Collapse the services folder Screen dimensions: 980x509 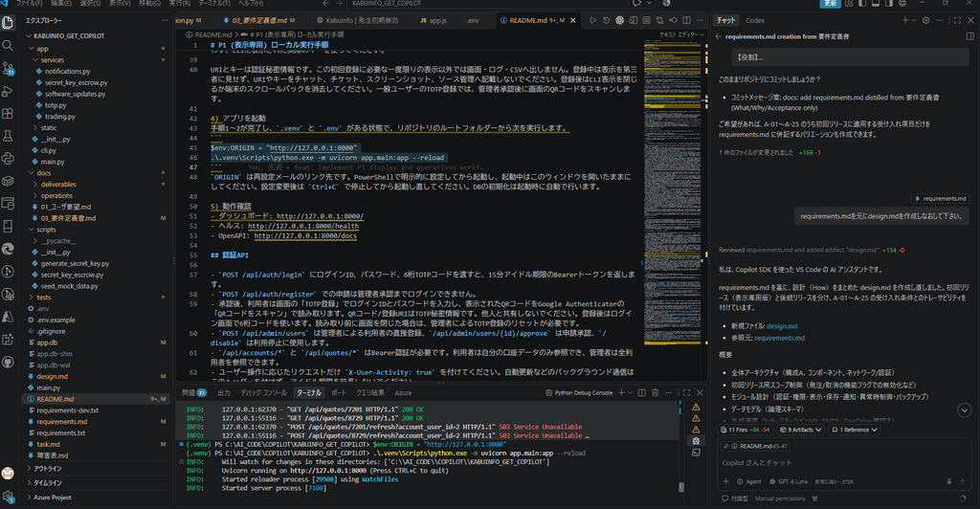point(97,60)
